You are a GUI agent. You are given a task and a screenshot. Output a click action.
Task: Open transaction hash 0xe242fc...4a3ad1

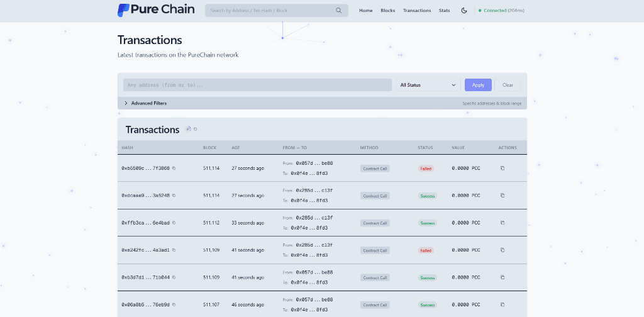(x=145, y=250)
